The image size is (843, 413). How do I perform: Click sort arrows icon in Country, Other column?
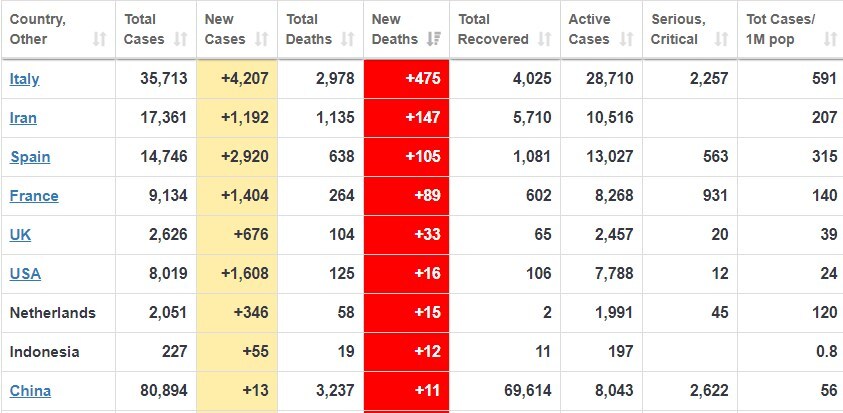[99, 39]
